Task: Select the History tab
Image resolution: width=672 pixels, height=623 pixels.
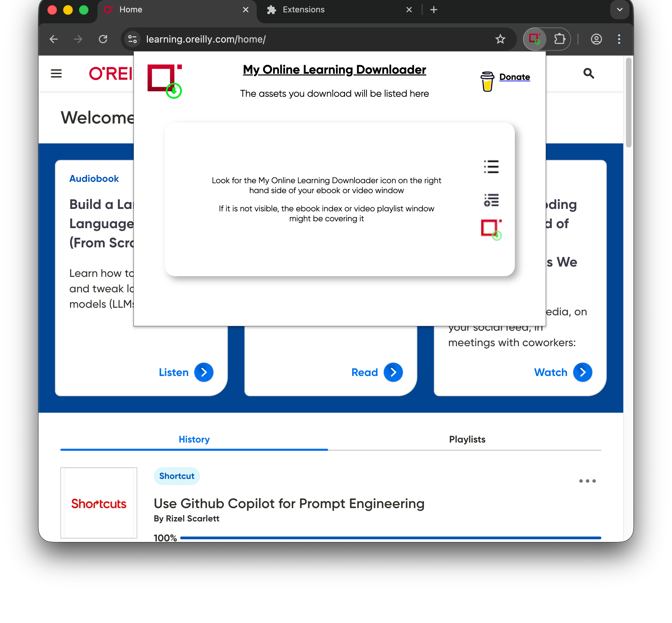Action: [x=194, y=439]
